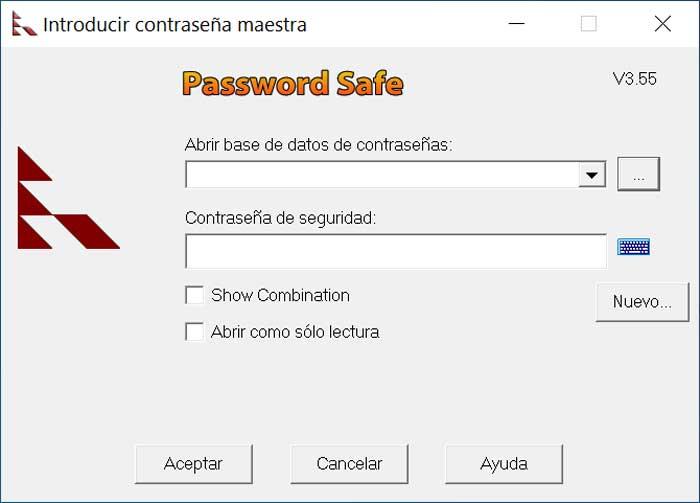Click the disabled maximize window button
This screenshot has width=700, height=503.
pos(589,24)
